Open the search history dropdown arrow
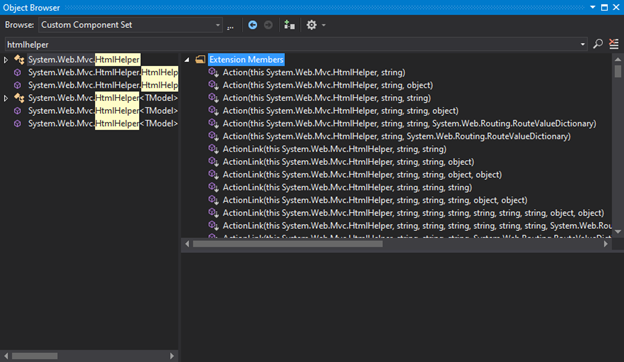 (583, 44)
